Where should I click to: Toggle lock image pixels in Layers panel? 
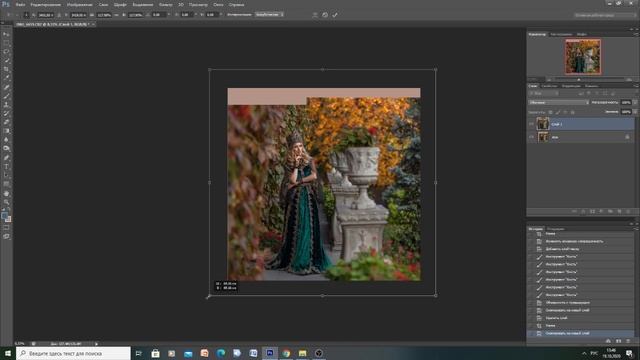(x=558, y=112)
